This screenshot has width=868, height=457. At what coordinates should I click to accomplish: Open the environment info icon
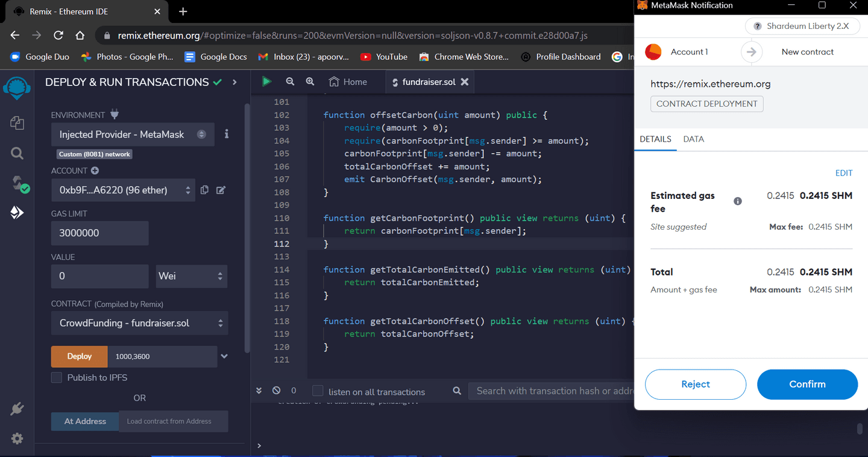(227, 134)
